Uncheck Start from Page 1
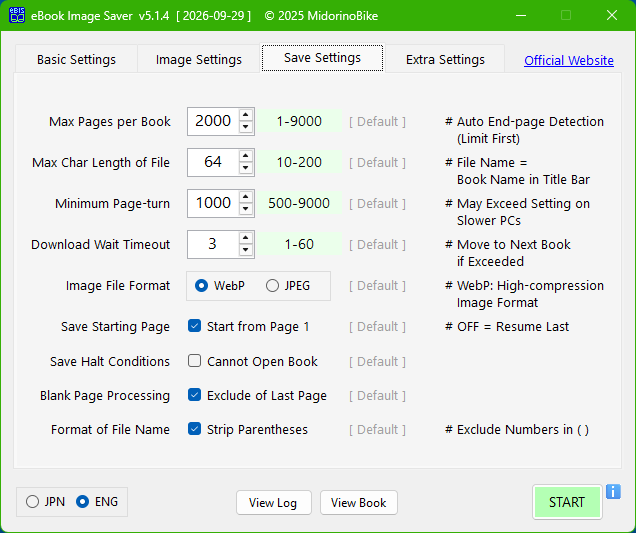 point(194,326)
